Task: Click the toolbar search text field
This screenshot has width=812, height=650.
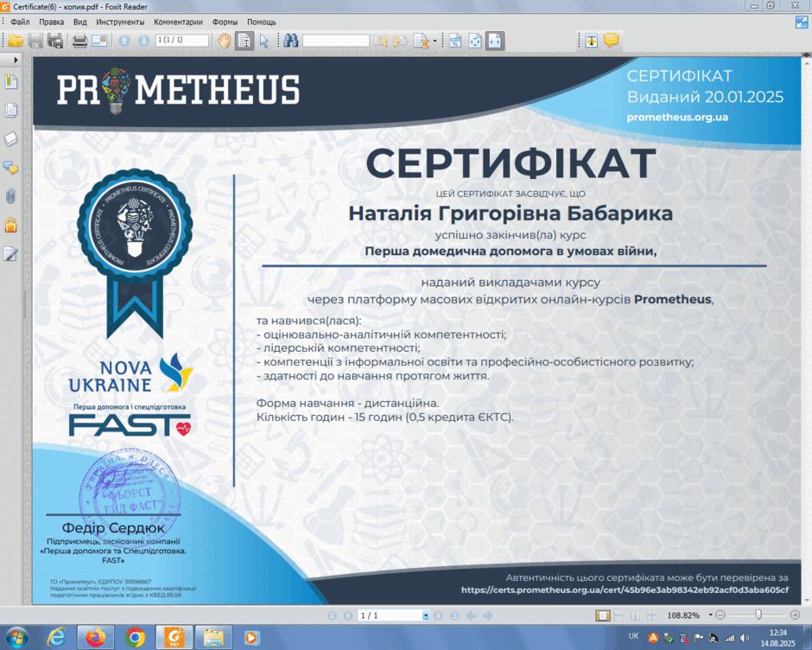Action: 336,41
